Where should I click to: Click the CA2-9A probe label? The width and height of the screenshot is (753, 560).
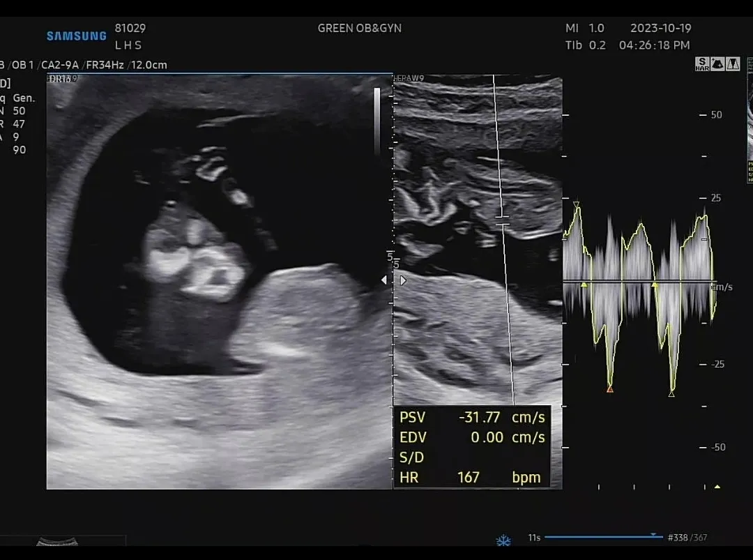click(59, 65)
